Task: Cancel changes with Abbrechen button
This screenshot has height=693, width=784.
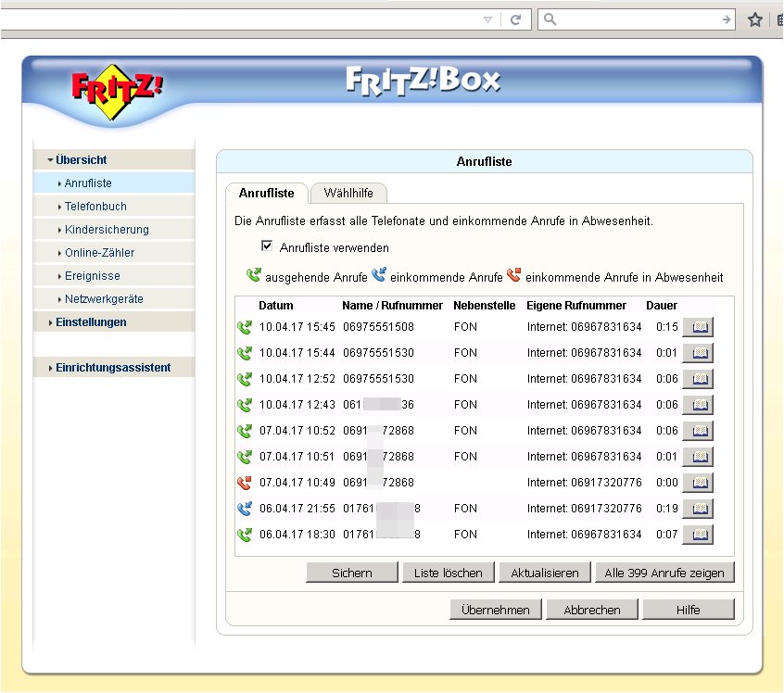Action: point(592,610)
